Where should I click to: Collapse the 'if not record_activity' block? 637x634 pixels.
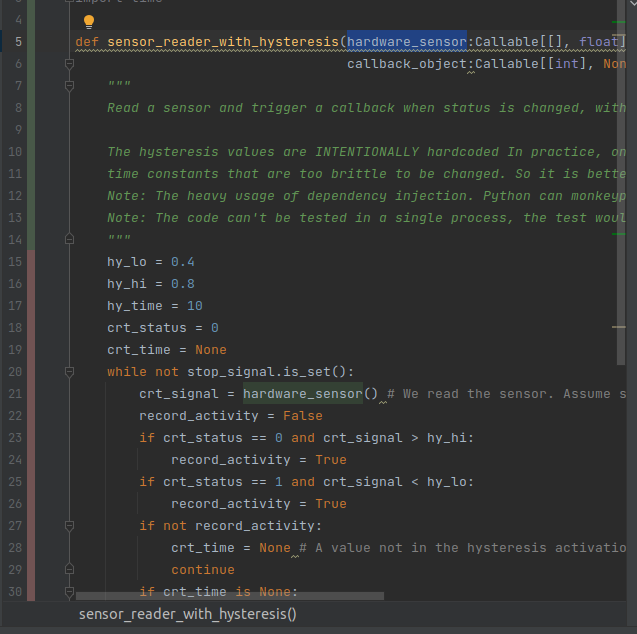[69, 526]
